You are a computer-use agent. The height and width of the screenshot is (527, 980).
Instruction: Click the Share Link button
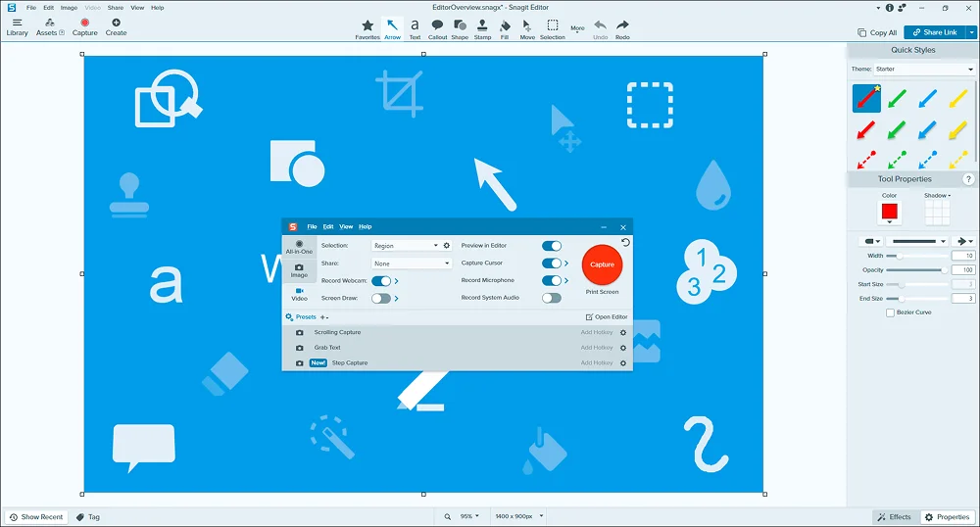[935, 32]
